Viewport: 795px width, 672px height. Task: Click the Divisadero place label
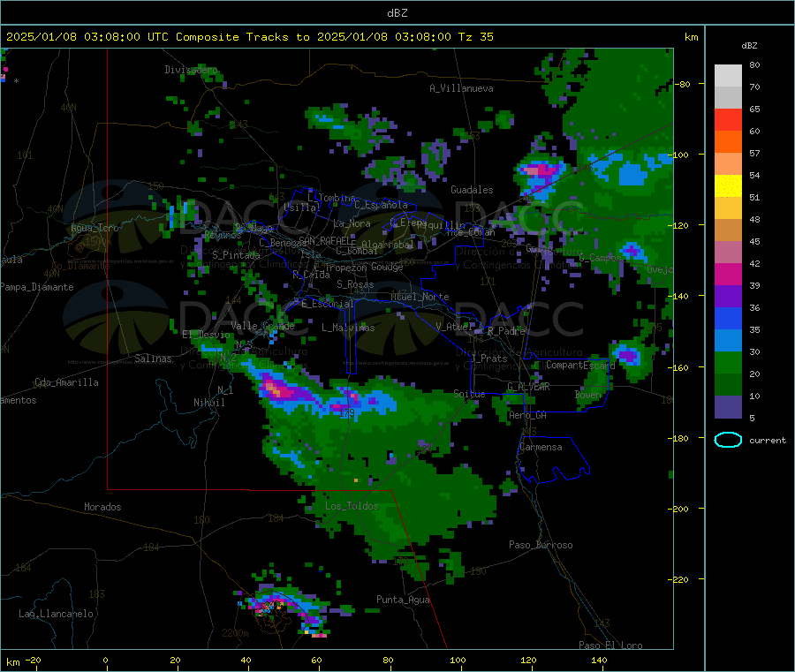(x=191, y=70)
